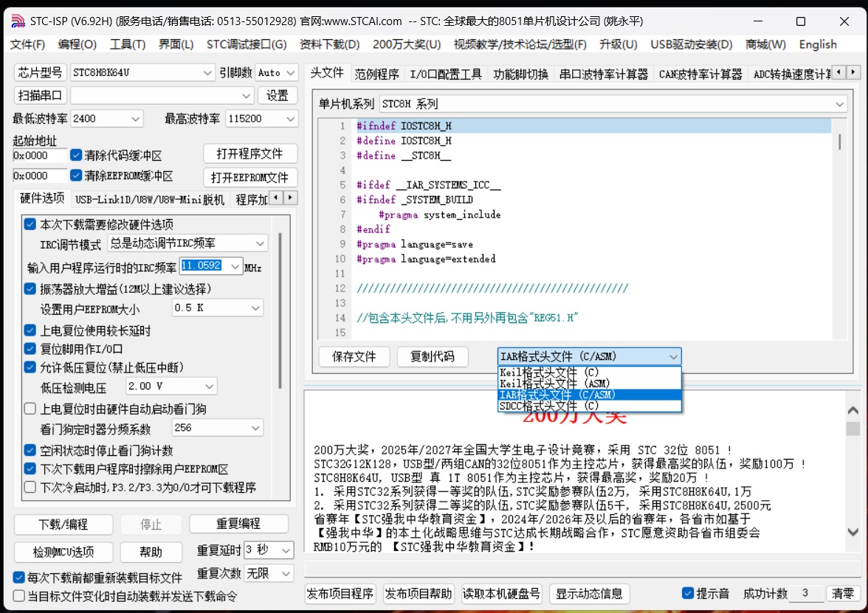Click program start address 0x0000 field
This screenshot has height=613, width=868.
tap(39, 156)
